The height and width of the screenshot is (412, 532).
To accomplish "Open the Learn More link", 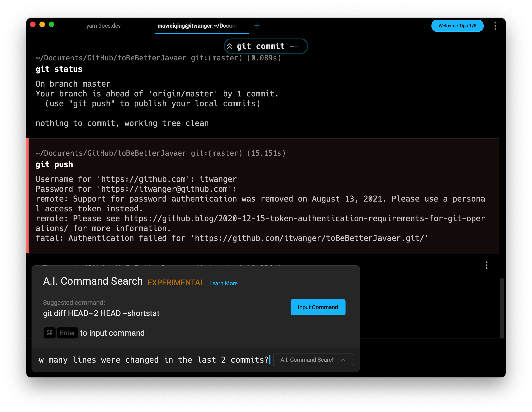I will click(x=223, y=283).
